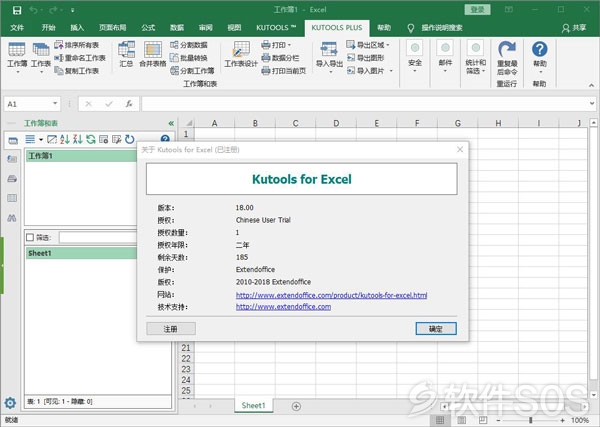Open the 工作表设计 worksheet design icon

(241, 54)
